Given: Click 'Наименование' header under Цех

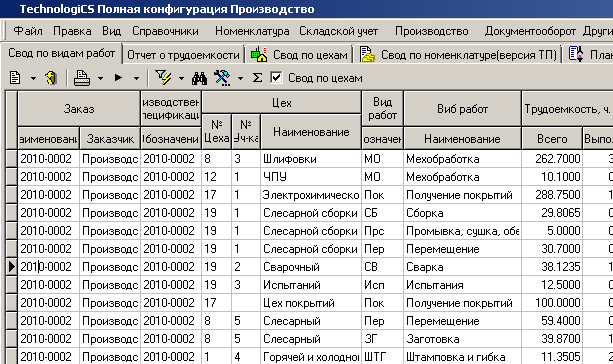Looking at the screenshot, I should (x=311, y=131).
